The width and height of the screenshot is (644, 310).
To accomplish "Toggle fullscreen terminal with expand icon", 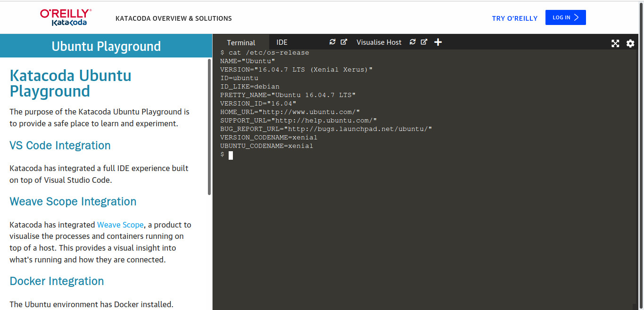I will (x=615, y=43).
